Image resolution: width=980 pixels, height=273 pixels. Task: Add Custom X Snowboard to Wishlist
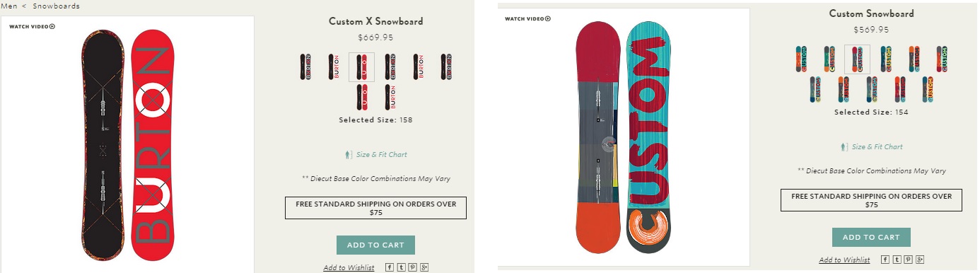coord(349,267)
